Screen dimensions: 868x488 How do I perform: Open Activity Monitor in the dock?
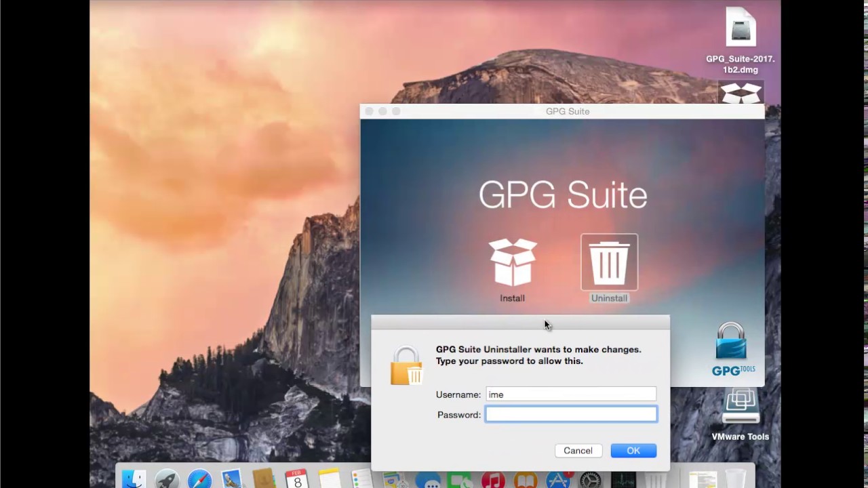623,479
